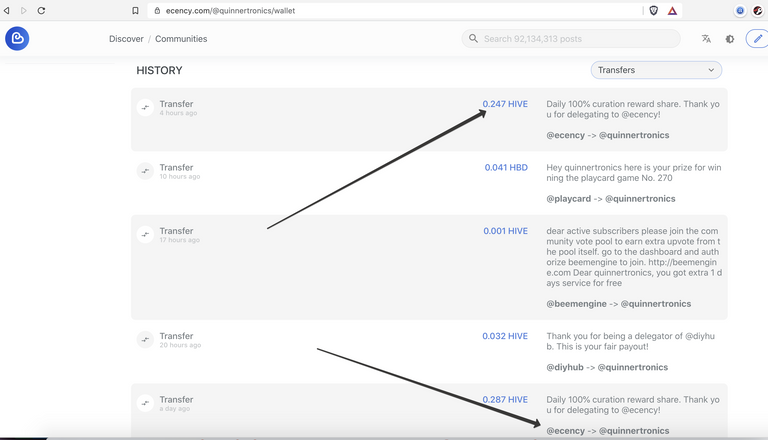Open the Brave shields lion icon
Viewport: 768px width, 440px height.
[x=653, y=10]
